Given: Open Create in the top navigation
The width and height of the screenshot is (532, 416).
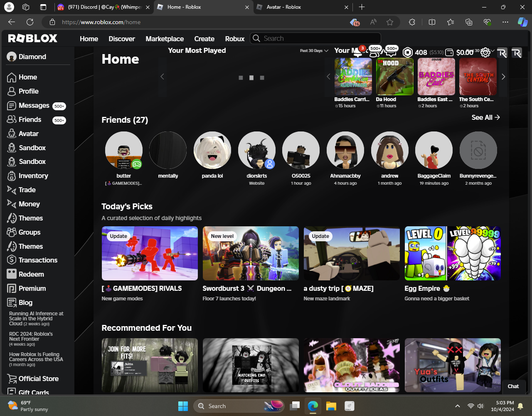Looking at the screenshot, I should (x=204, y=39).
